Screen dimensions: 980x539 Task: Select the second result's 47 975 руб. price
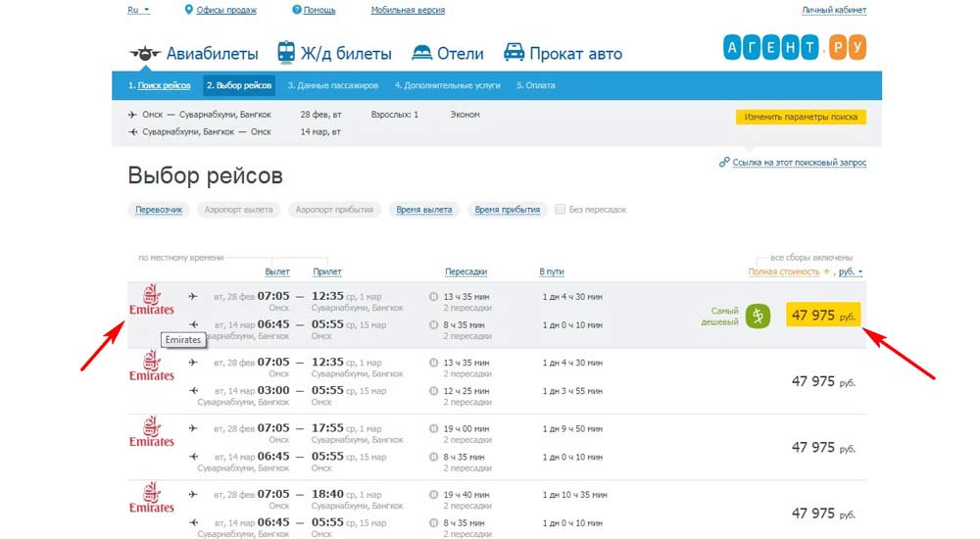[823, 381]
